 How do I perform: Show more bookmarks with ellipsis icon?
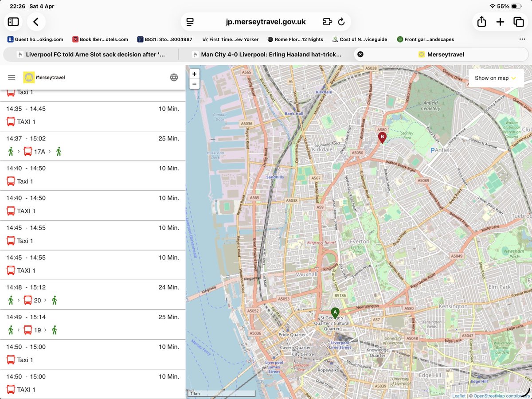(522, 39)
